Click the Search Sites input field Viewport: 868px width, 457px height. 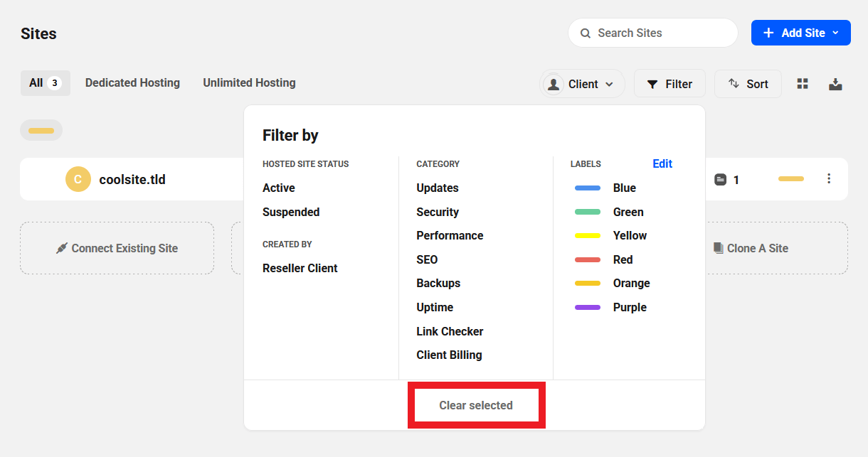click(652, 33)
